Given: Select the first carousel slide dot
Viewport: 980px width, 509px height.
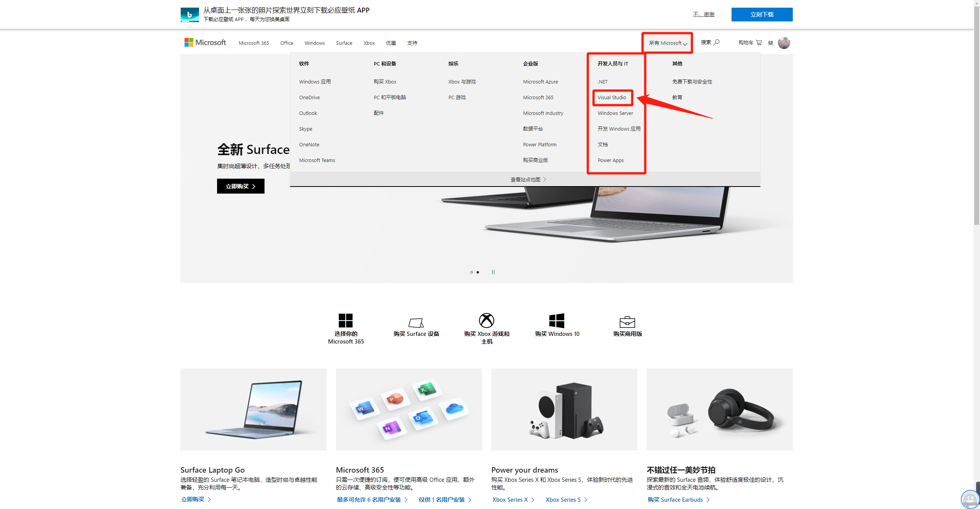Looking at the screenshot, I should click(x=472, y=272).
